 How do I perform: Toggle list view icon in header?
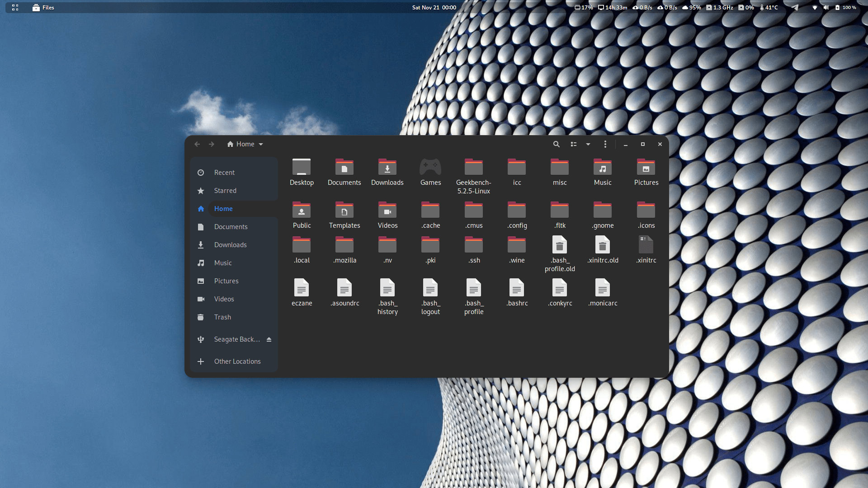click(573, 144)
